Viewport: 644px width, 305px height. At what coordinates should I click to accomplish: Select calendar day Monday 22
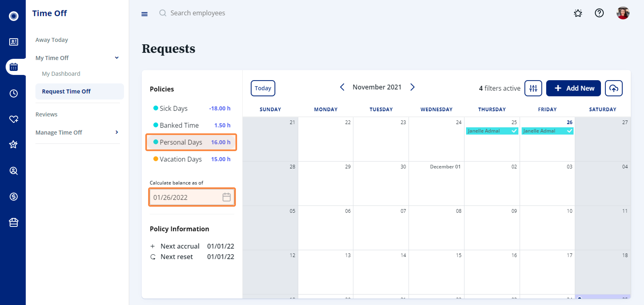pyautogui.click(x=325, y=139)
